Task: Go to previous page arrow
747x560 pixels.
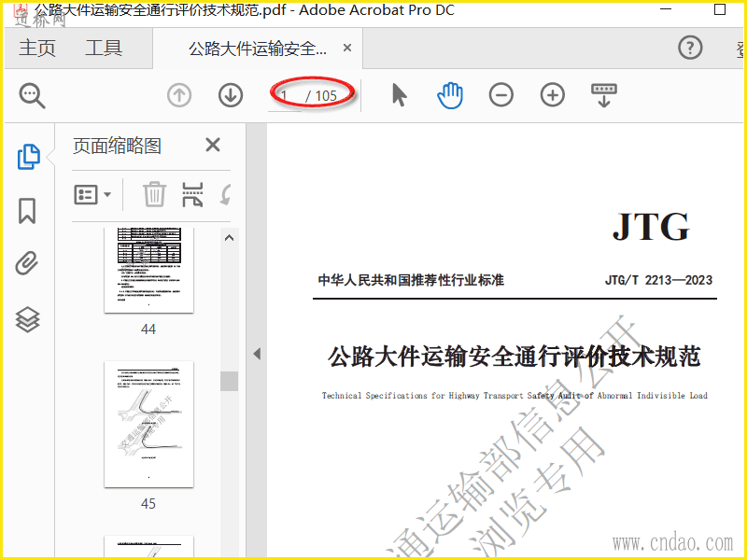Action: (179, 95)
